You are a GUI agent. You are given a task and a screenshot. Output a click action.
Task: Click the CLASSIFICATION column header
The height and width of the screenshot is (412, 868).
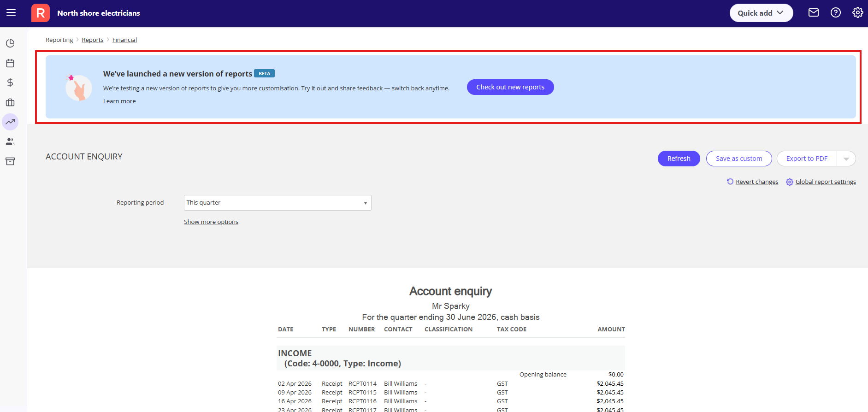point(449,330)
